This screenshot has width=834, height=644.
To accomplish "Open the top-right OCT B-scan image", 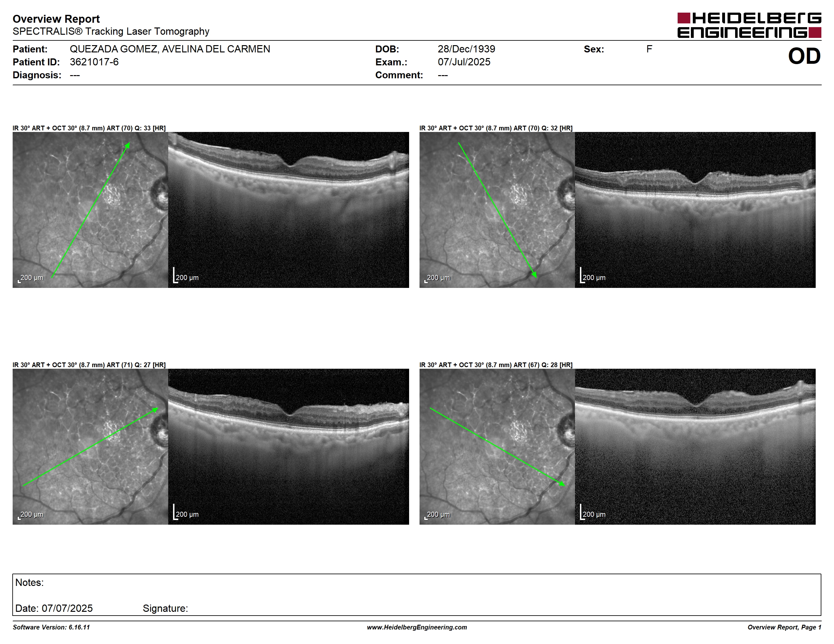I will point(695,210).
